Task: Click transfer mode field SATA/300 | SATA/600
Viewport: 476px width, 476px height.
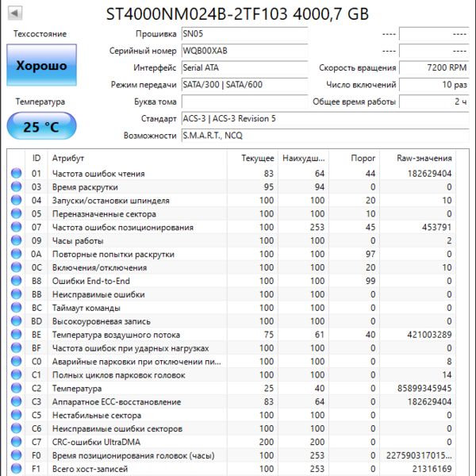Action: (244, 85)
